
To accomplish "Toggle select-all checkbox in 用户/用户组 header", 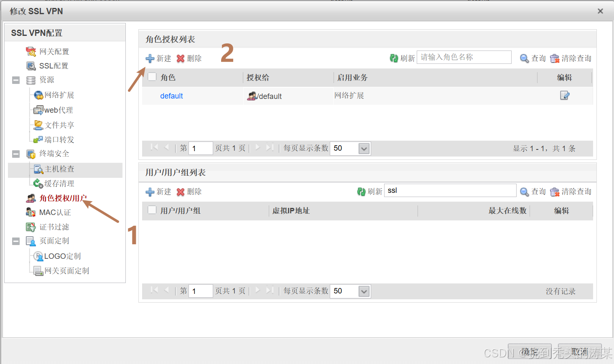I will pos(152,210).
